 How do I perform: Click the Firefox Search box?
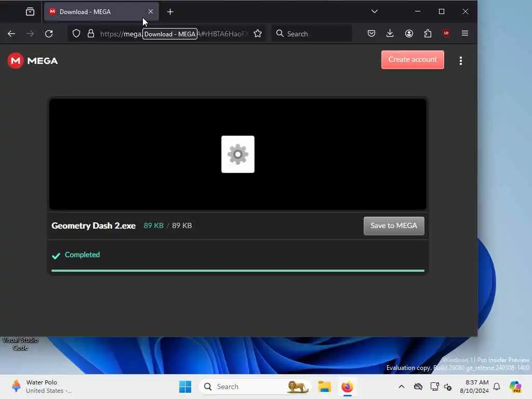tap(312, 34)
